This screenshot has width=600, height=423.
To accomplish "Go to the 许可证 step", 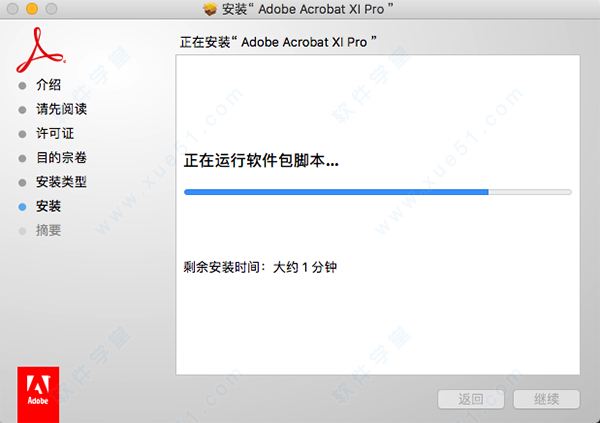I will pyautogui.click(x=55, y=134).
